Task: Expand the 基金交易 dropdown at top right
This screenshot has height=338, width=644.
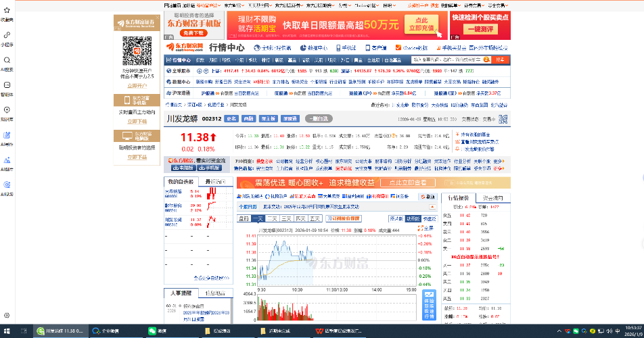Action: tap(498, 5)
